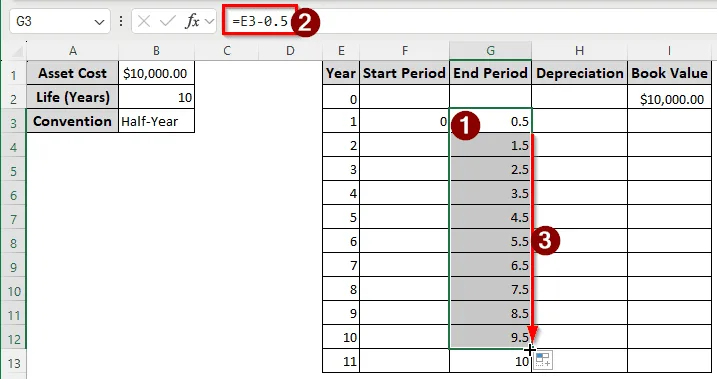Click the Year cell with value 11
717x379 pixels.
click(341, 361)
